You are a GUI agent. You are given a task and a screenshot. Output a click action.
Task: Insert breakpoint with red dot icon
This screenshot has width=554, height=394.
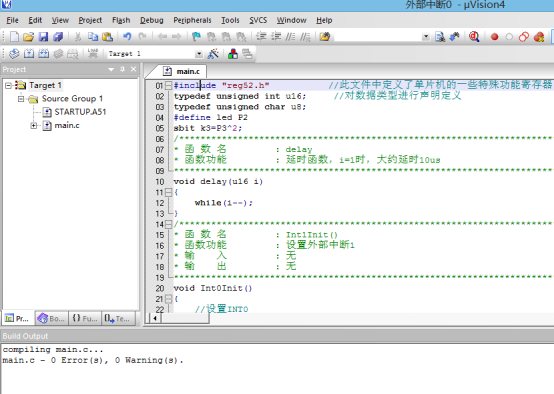pyautogui.click(x=495, y=37)
